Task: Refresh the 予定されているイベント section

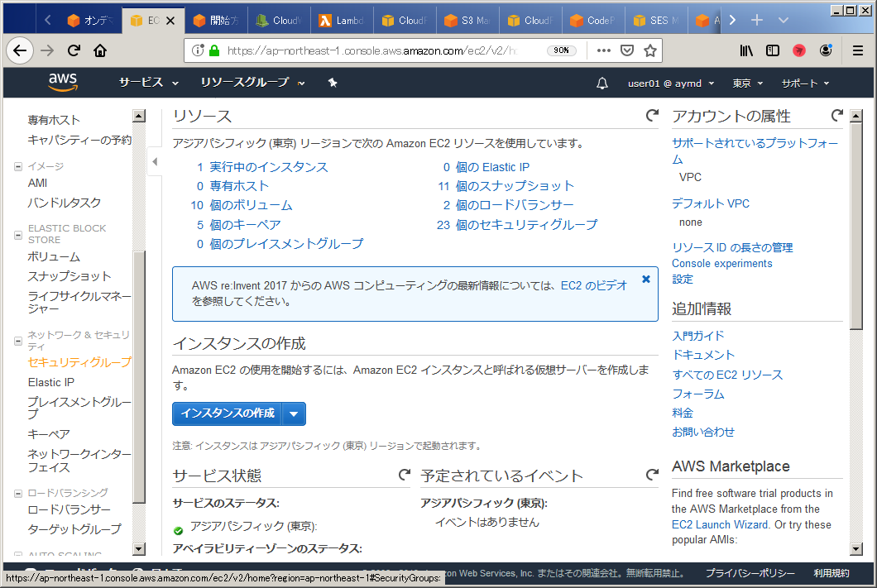Action: 652,475
